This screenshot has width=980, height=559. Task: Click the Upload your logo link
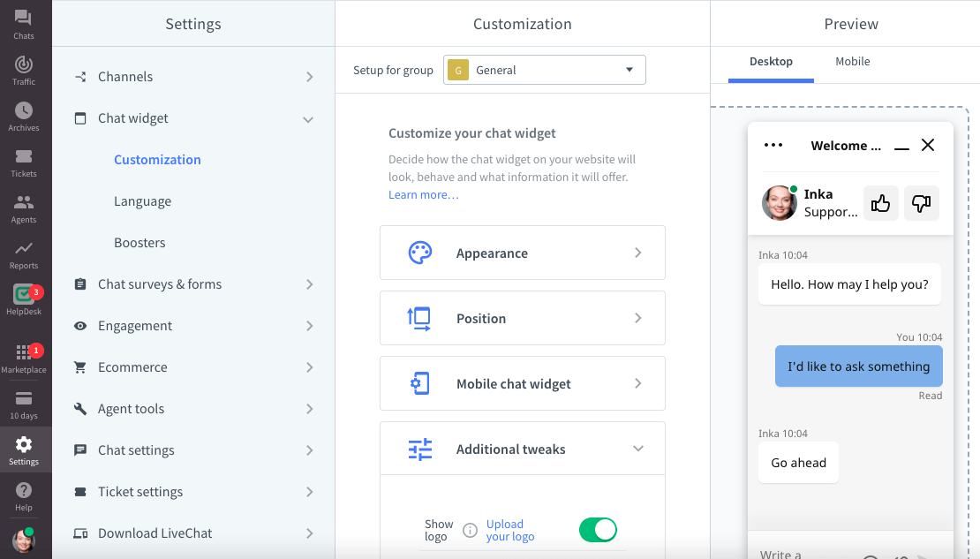[510, 530]
